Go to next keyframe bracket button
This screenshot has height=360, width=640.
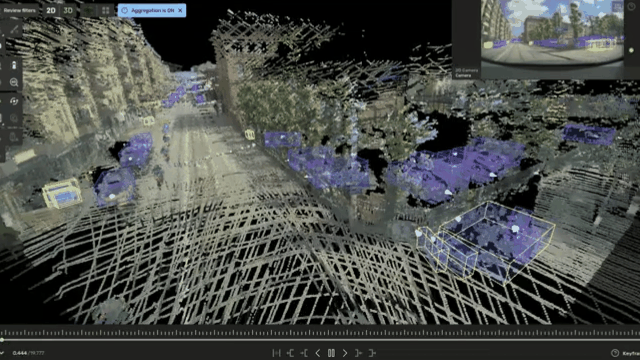click(x=358, y=353)
